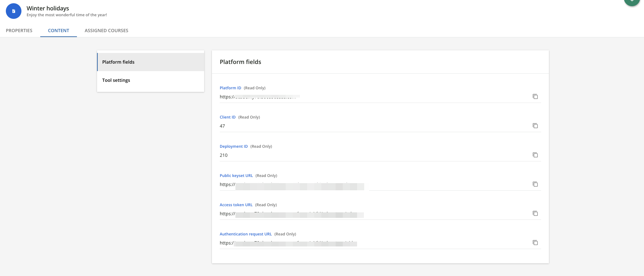The width and height of the screenshot is (644, 276).
Task: Copy the Client ID value
Action: tap(535, 126)
